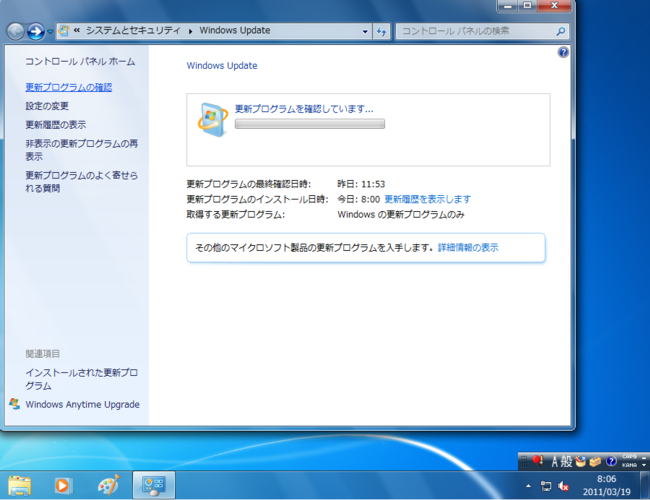
Task: Click the refresh button next to address bar
Action: coord(381,32)
